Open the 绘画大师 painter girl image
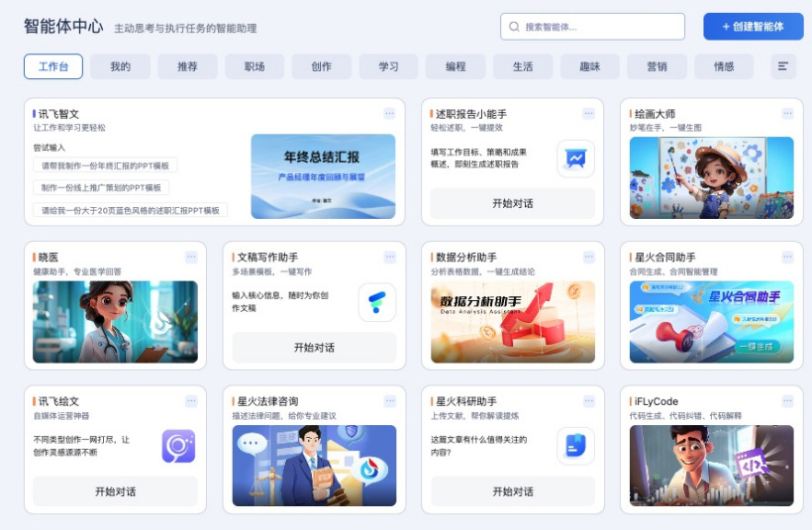Image resolution: width=812 pixels, height=530 pixels. (x=712, y=177)
